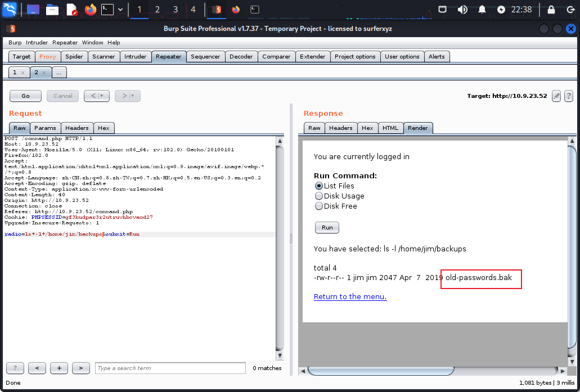Close Repeater tab 2

(x=44, y=73)
